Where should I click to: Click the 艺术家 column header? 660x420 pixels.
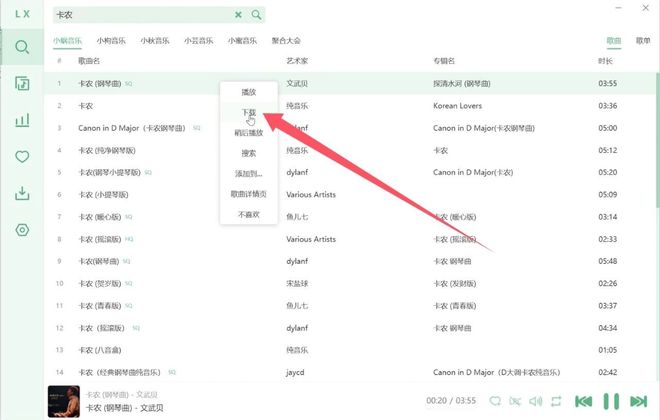297,61
